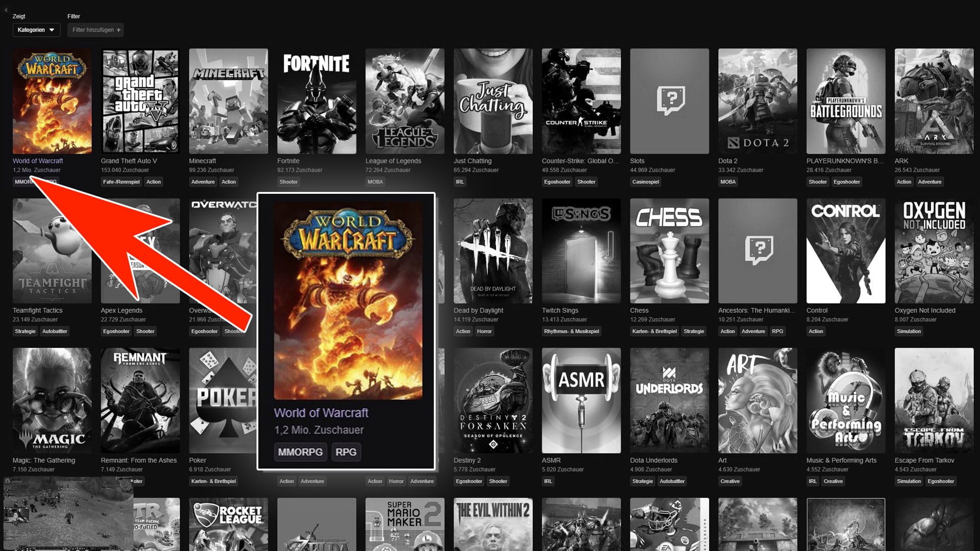
Task: Select the 'Simulation' tag under Oxygen Not Included
Action: point(909,331)
